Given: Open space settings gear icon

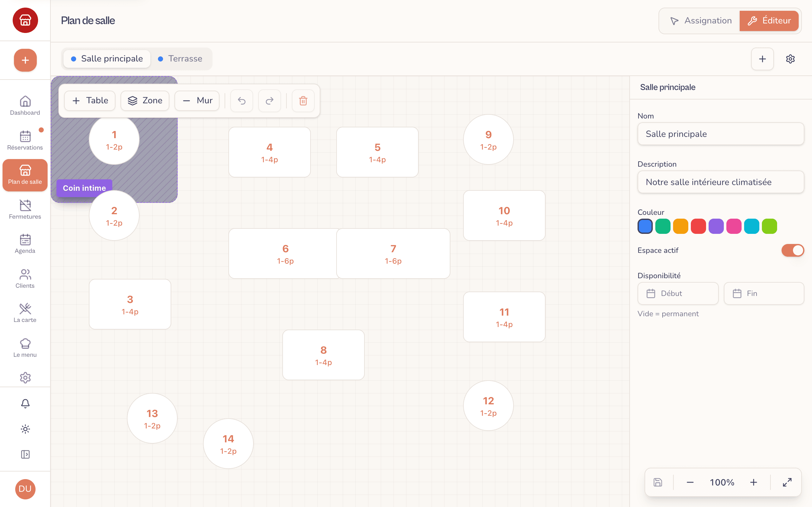Looking at the screenshot, I should tap(790, 59).
